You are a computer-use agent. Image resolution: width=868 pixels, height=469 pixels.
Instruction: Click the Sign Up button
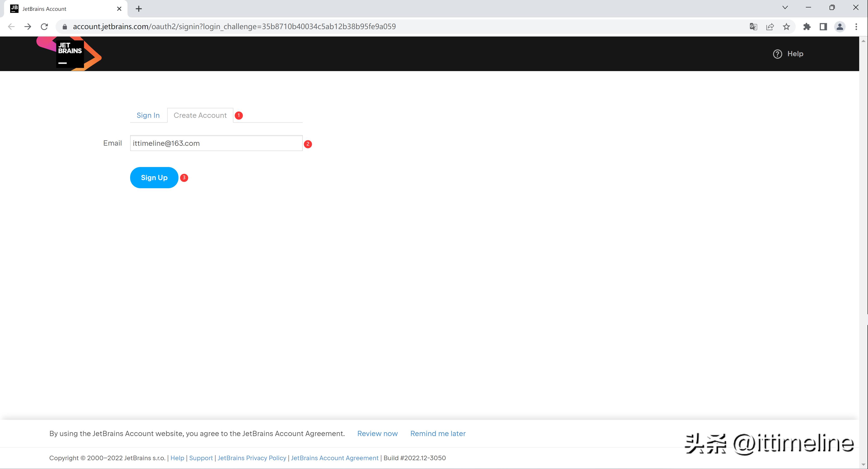pyautogui.click(x=154, y=177)
